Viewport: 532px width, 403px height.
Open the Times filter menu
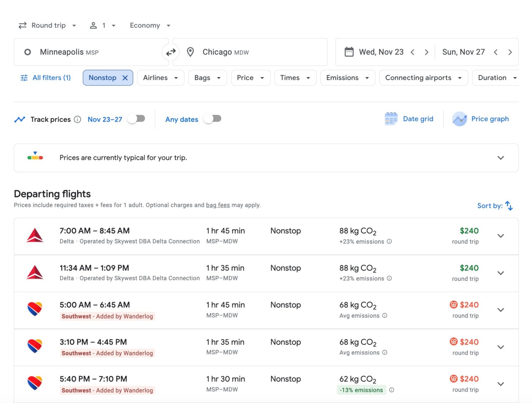point(295,77)
